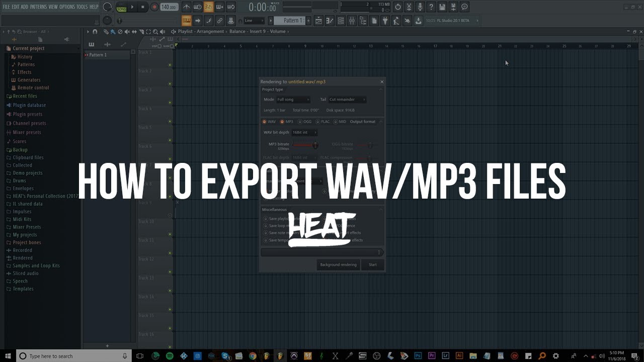Viewport: 644px width, 362px height.
Task: Click the Start render button
Action: point(373,264)
